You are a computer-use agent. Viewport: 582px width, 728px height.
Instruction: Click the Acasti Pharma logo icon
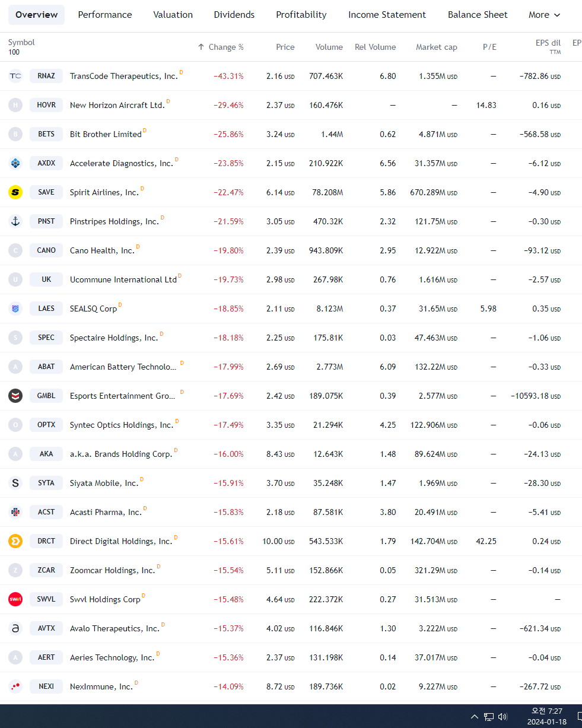point(15,512)
